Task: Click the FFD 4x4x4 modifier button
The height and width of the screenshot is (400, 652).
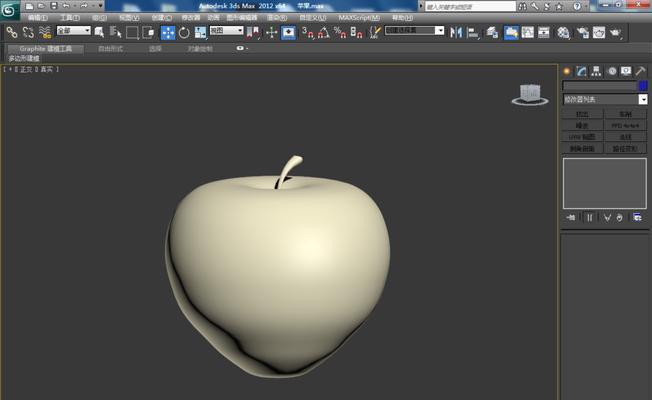Action: click(625, 125)
